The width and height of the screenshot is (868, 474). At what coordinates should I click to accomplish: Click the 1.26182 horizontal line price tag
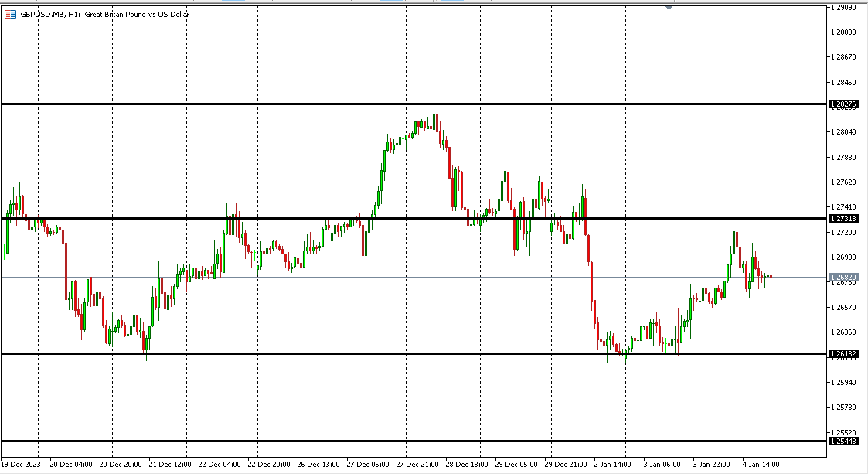(x=843, y=354)
